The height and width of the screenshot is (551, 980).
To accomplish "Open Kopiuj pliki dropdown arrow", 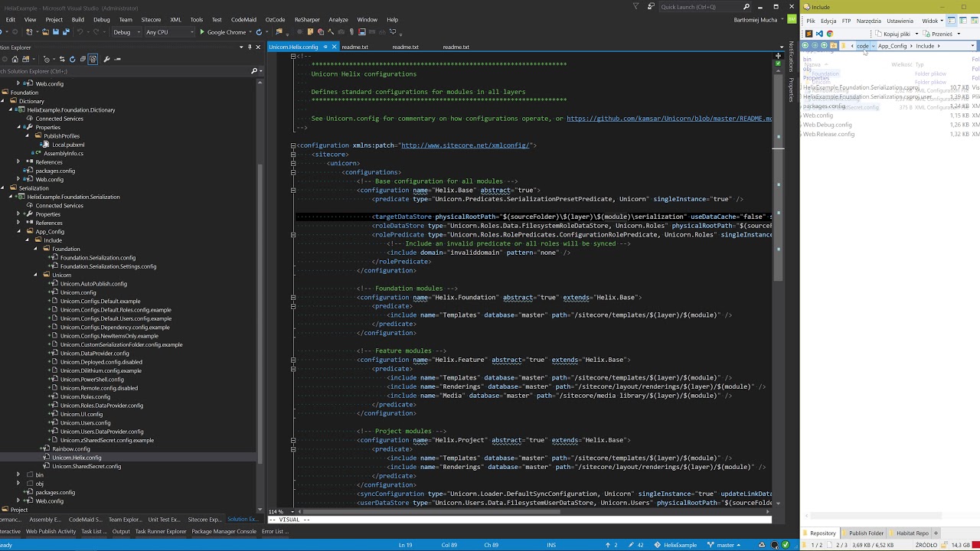I will pyautogui.click(x=916, y=34).
